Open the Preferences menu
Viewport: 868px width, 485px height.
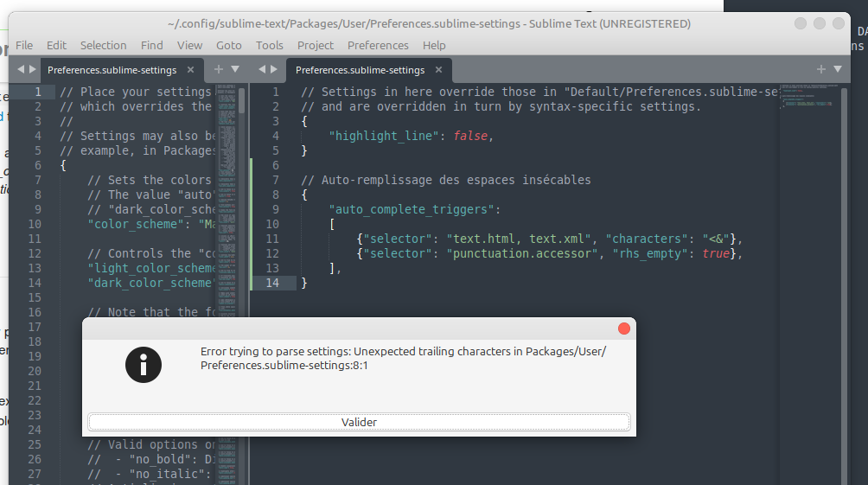(x=378, y=46)
